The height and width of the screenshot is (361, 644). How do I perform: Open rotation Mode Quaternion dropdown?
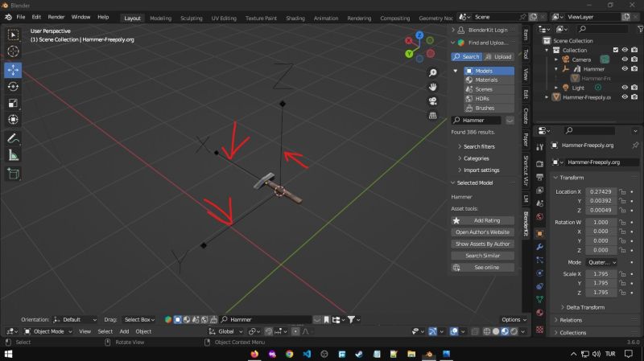[x=601, y=263]
